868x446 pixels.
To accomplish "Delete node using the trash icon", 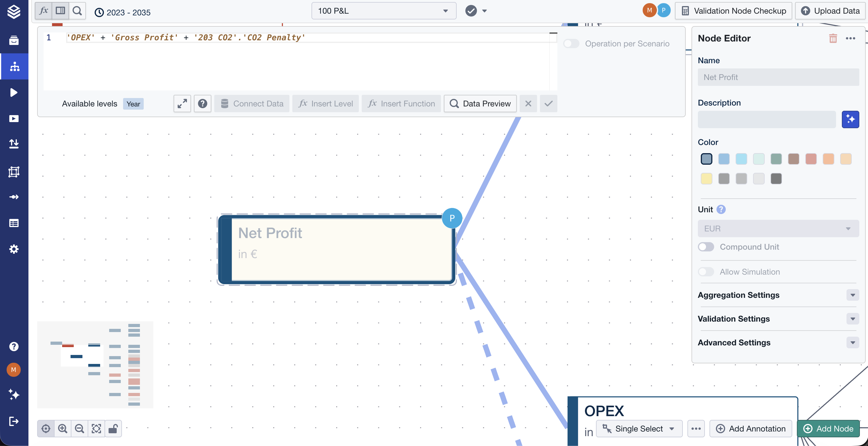I will pos(833,38).
